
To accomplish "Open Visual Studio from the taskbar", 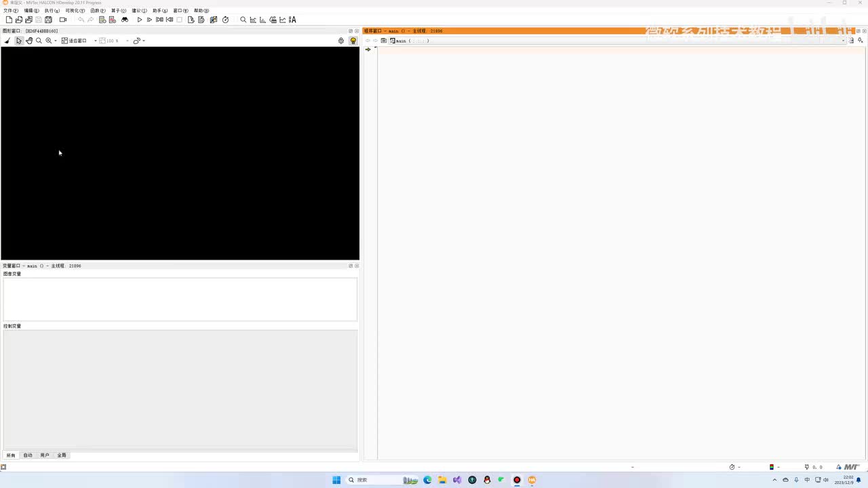I will coord(457,480).
